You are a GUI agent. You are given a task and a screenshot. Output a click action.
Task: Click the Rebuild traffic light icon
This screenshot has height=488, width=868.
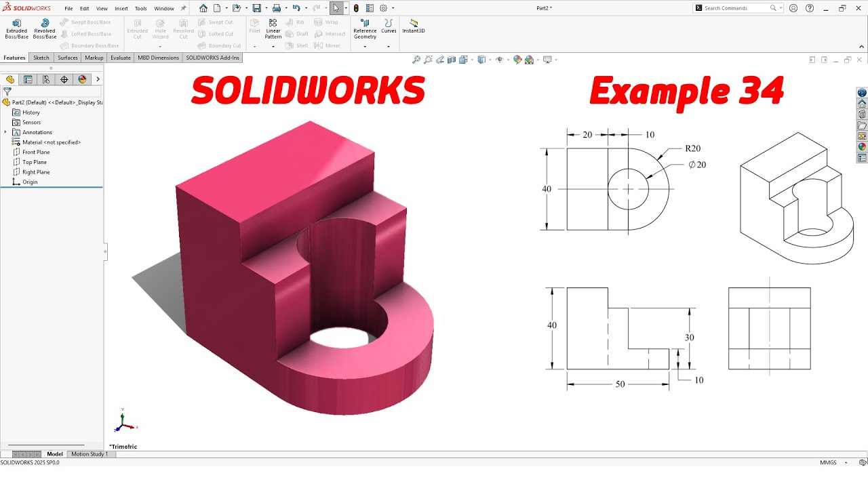click(x=356, y=8)
